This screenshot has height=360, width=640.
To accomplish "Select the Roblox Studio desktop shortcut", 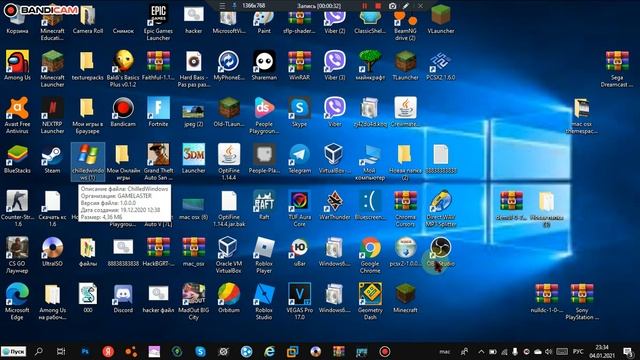I will click(x=264, y=302).
